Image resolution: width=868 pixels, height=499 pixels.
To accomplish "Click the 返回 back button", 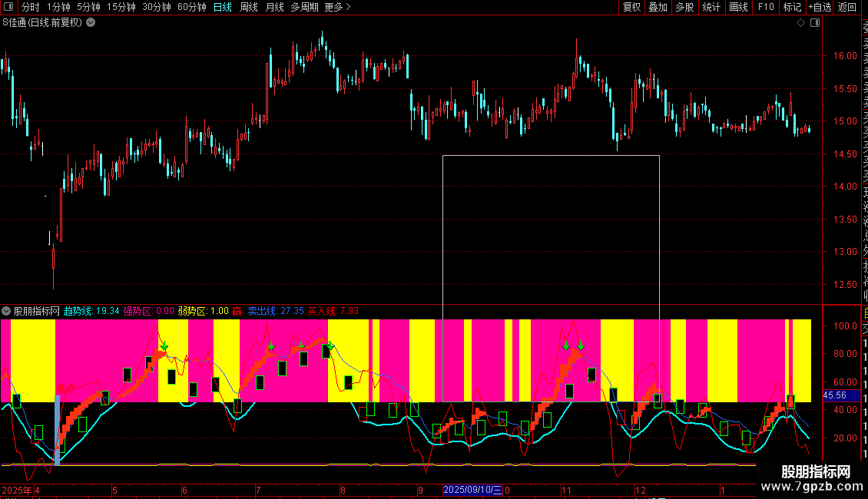I will (847, 7).
